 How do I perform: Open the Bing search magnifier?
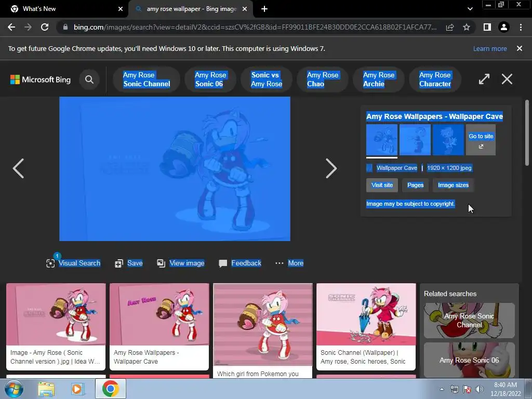[x=89, y=79]
